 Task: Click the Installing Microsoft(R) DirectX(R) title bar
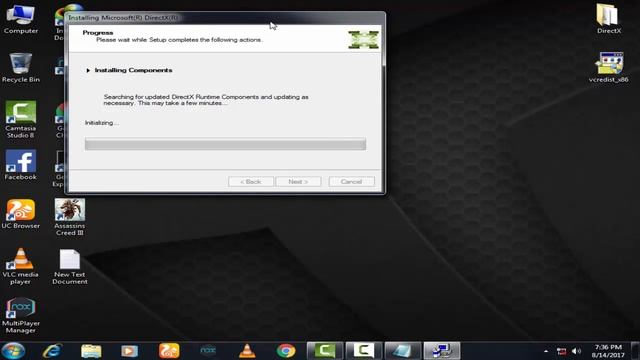pyautogui.click(x=225, y=18)
